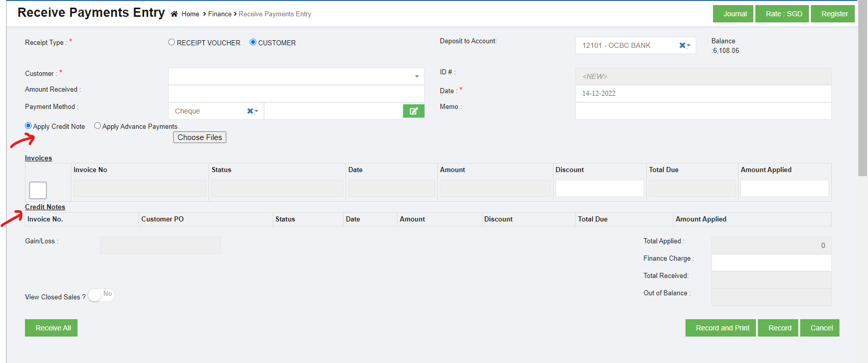Open Deposit to Account dropdown
This screenshot has width=868, height=363.
pyautogui.click(x=689, y=45)
